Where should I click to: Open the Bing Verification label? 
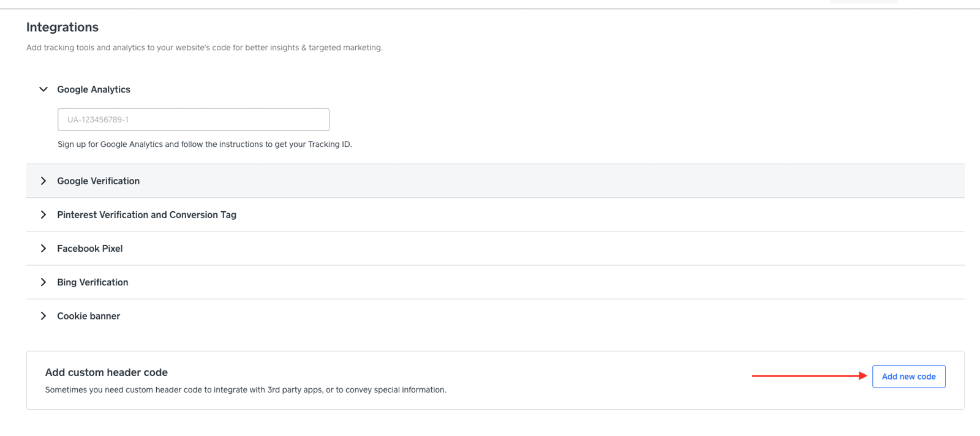(92, 282)
